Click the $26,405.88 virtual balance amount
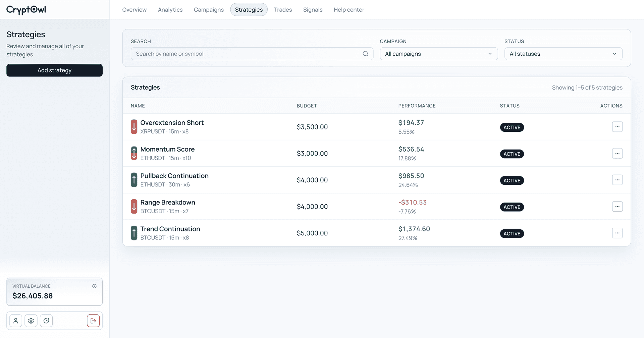Screen dimensions: 644x338 click(33, 296)
